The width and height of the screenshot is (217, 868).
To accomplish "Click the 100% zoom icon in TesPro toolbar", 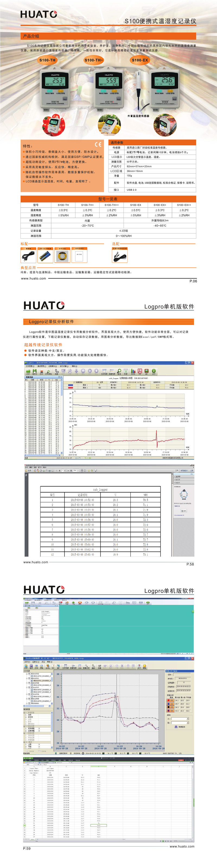I will 80,666.
